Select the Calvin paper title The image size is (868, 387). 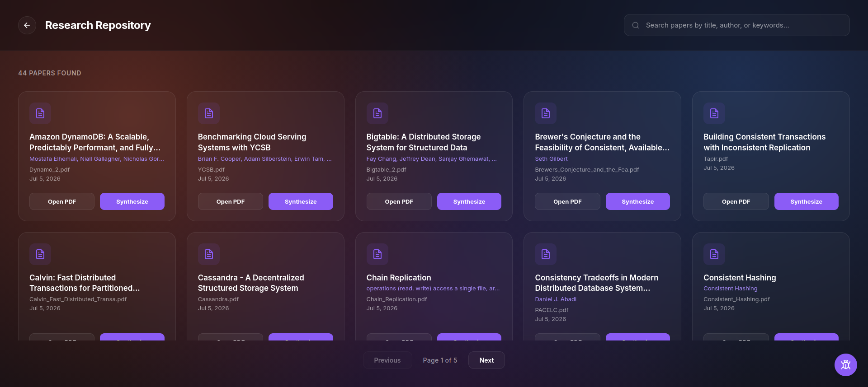click(x=85, y=283)
